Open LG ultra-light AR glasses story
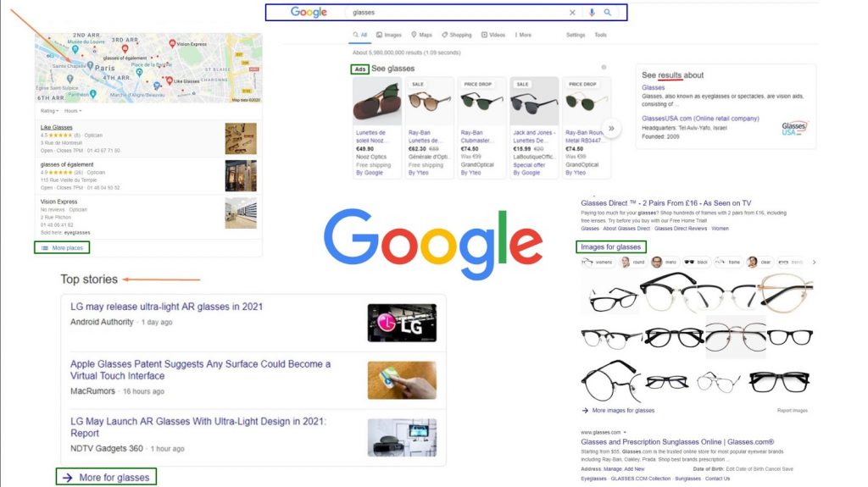This screenshot has width=868, height=487. click(x=167, y=307)
